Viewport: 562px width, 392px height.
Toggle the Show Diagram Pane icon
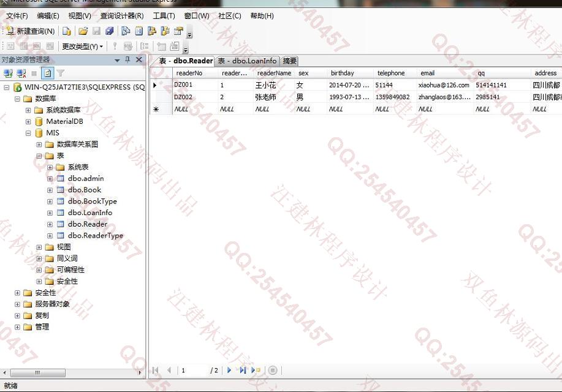click(11, 46)
